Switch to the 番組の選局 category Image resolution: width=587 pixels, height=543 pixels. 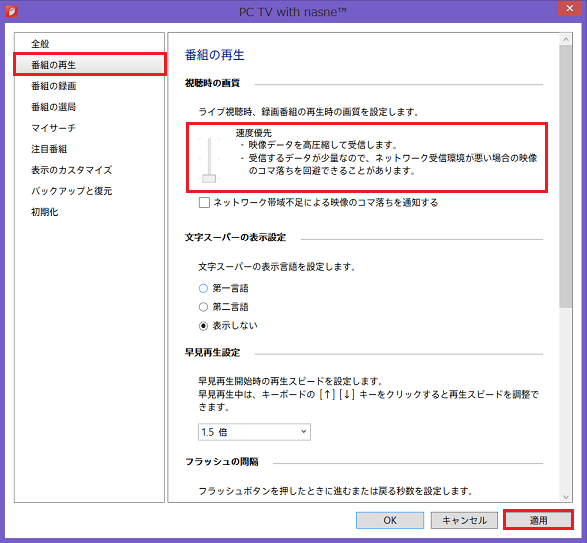tap(90, 107)
